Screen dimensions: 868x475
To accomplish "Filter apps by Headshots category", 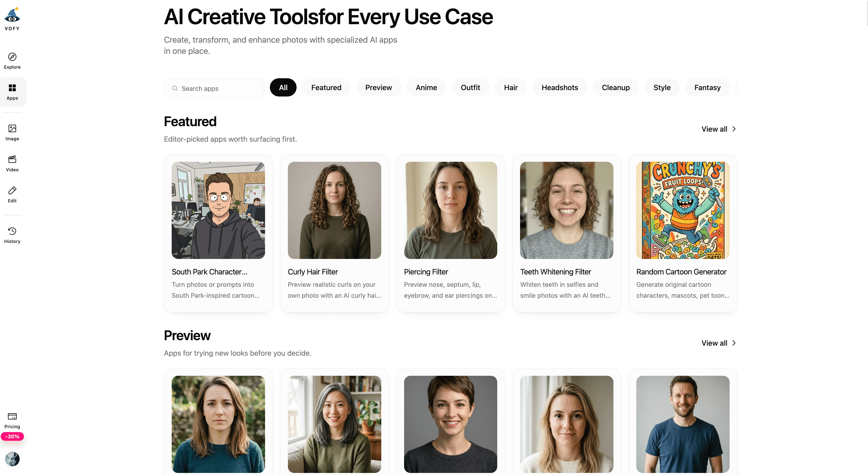I will click(x=559, y=88).
